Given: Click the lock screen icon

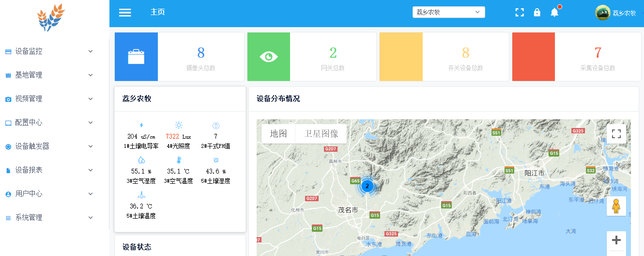Looking at the screenshot, I should pos(537,13).
